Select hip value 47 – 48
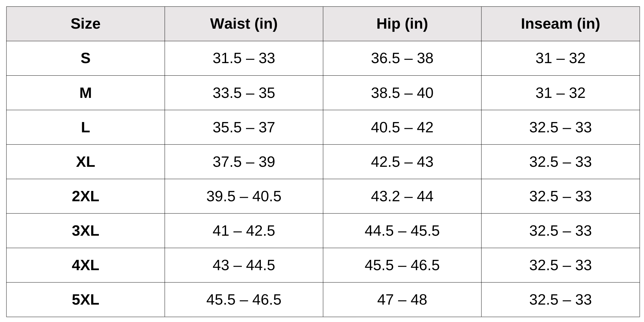Screen dimensions: 644x322 pyautogui.click(x=402, y=299)
